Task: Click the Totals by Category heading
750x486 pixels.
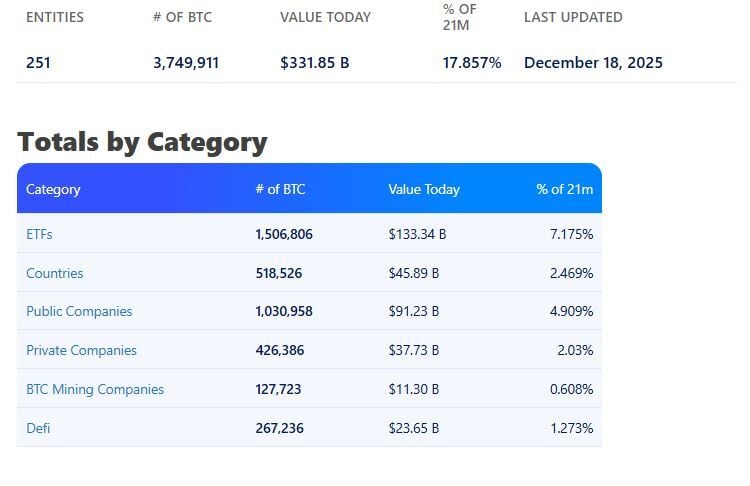Action: [142, 142]
